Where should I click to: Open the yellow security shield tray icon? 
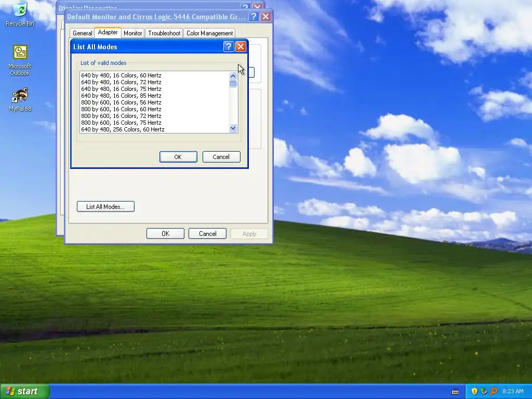(x=474, y=391)
